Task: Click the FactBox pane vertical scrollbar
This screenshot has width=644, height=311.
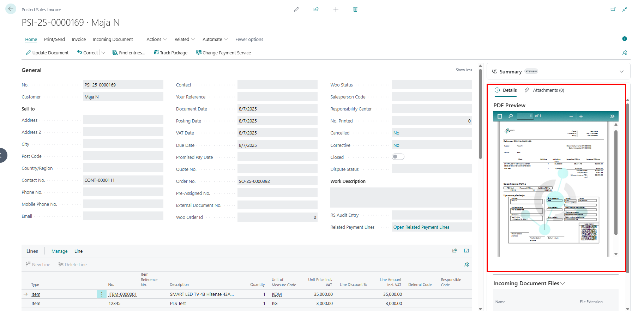Action: tap(627, 188)
